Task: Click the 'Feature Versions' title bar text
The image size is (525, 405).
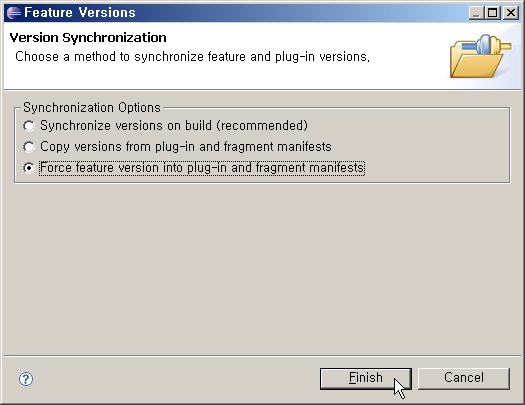Action: point(80,13)
